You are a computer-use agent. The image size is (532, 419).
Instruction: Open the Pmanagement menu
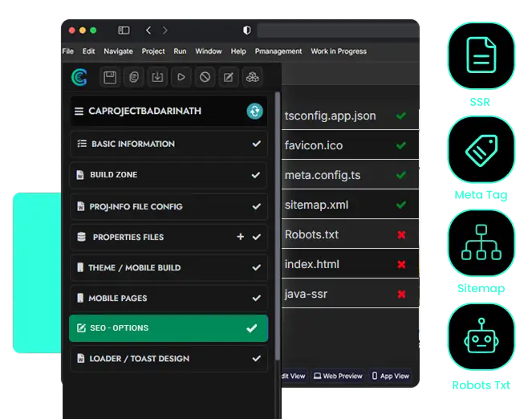[278, 51]
